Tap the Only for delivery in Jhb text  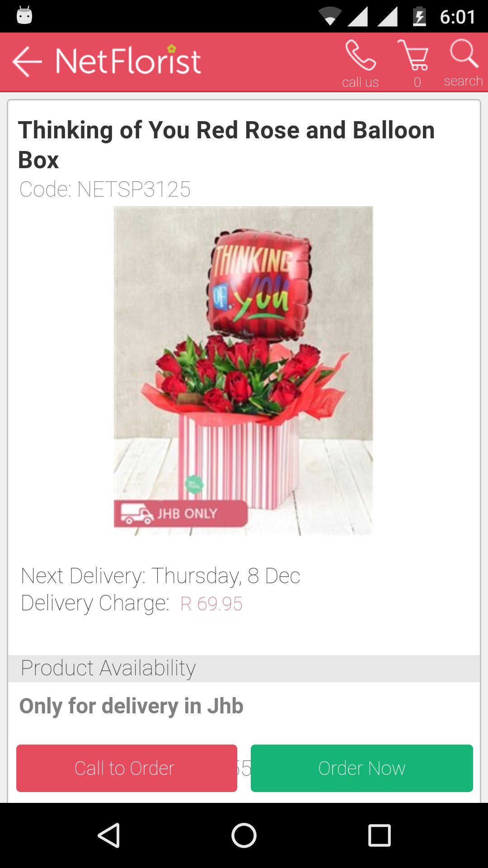tap(131, 706)
